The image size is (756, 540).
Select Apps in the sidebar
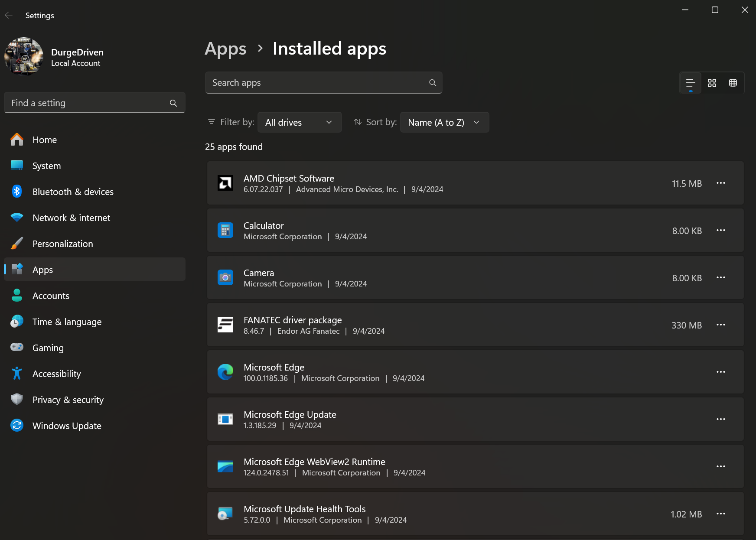coord(94,270)
